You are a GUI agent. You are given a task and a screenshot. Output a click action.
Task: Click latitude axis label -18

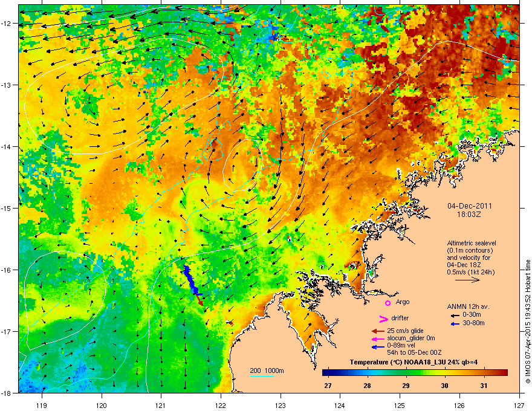click(x=6, y=393)
